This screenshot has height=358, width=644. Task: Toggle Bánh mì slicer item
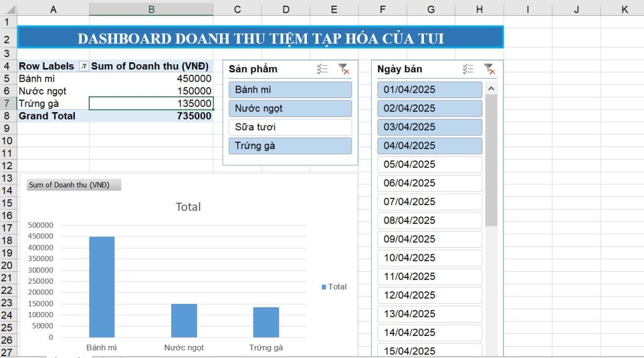tap(290, 90)
